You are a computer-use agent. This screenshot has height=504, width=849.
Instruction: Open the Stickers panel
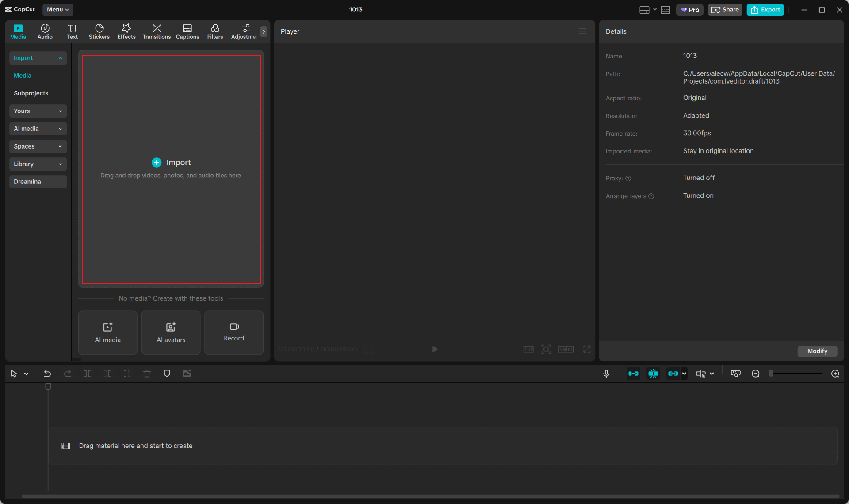tap(99, 31)
